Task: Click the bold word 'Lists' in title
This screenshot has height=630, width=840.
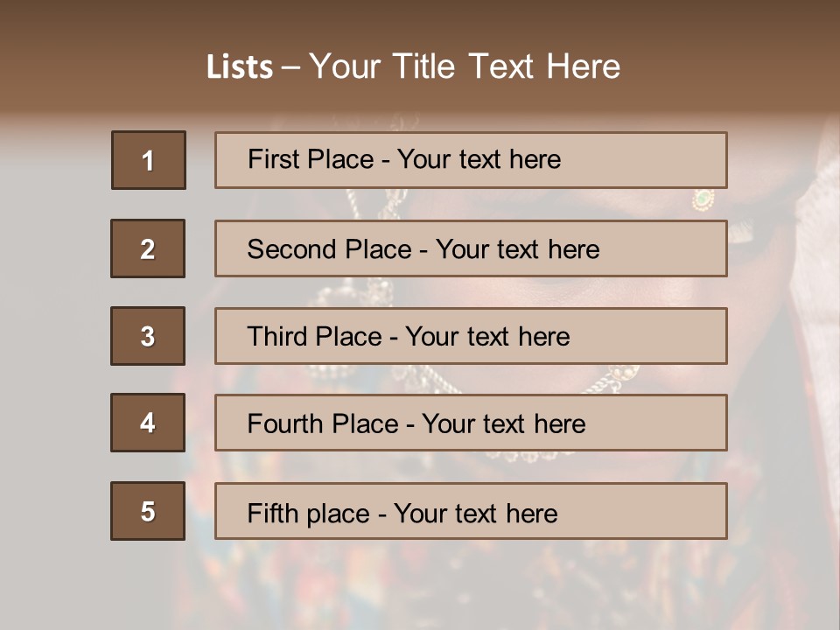Action: click(x=240, y=67)
